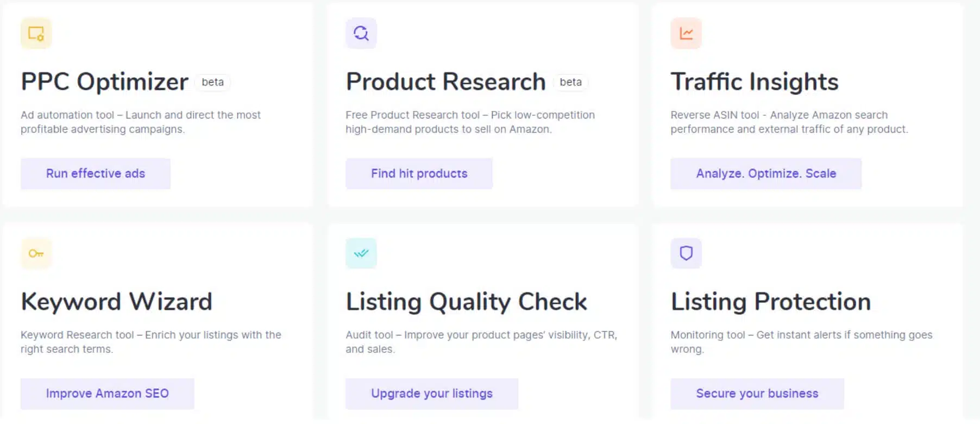Click the Listing Quality Check double-checkmark icon
This screenshot has width=980, height=424.
click(x=361, y=253)
